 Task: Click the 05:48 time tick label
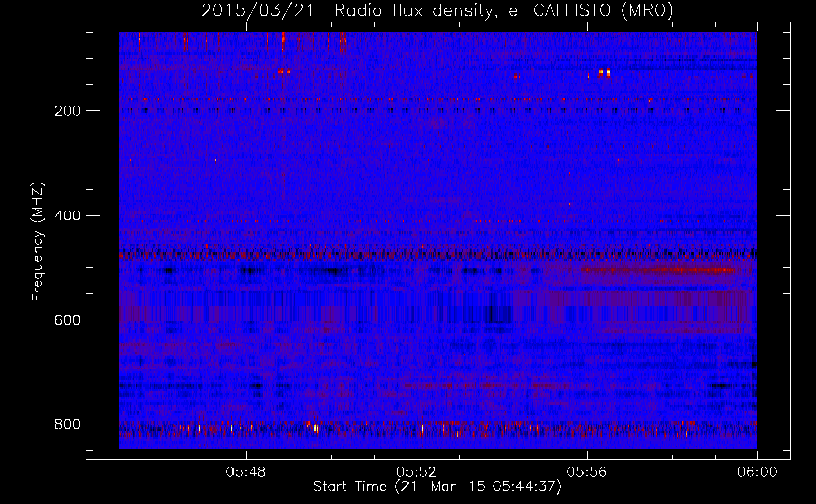[x=246, y=472]
